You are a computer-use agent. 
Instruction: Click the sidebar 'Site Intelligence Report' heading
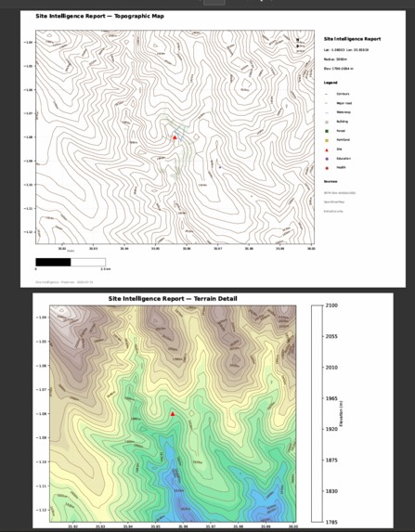pyautogui.click(x=352, y=39)
